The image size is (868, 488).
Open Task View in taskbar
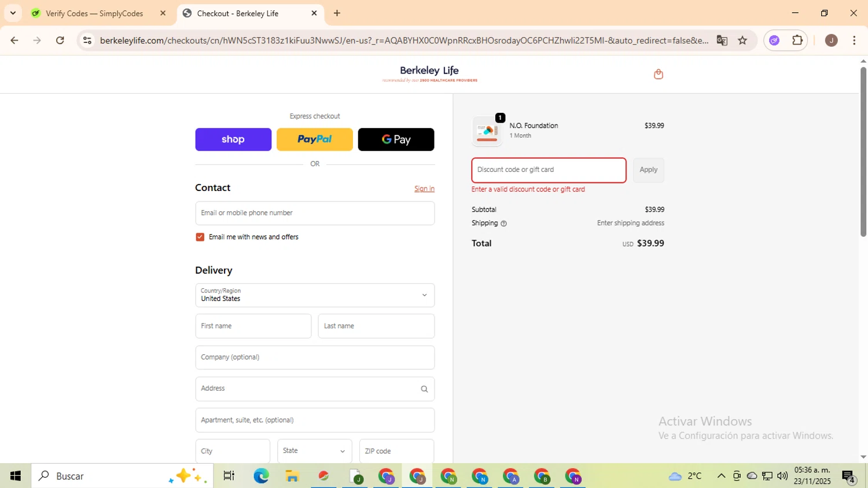pos(229,476)
